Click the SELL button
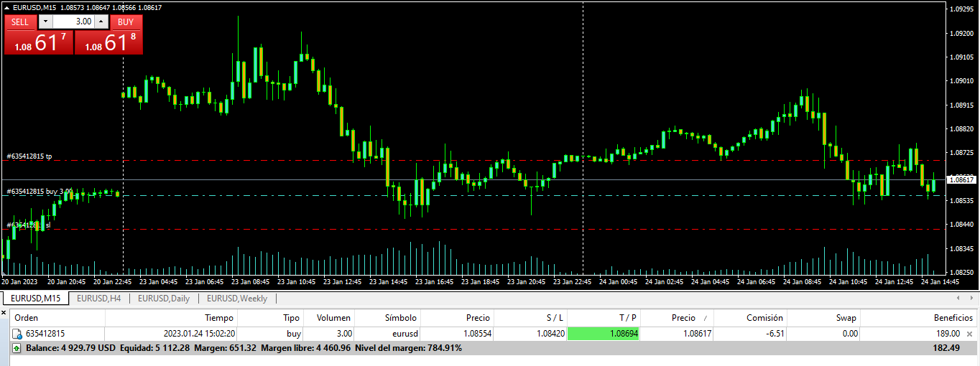The image size is (980, 366). (x=20, y=22)
